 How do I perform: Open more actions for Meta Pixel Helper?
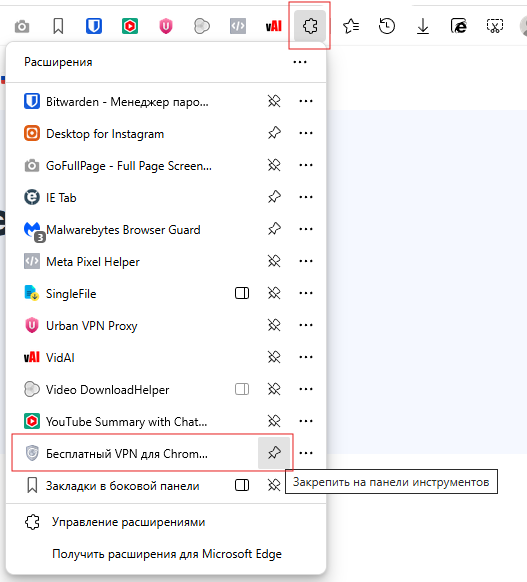(306, 261)
